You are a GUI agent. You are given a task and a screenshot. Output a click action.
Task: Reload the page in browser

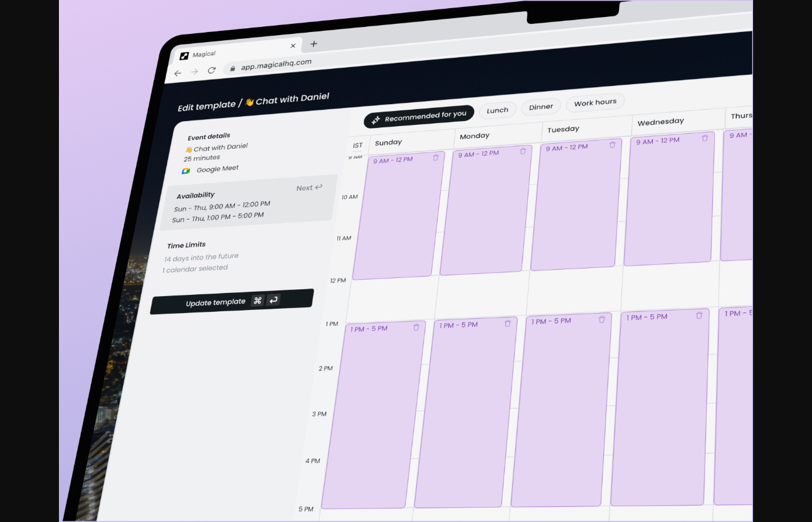click(212, 70)
